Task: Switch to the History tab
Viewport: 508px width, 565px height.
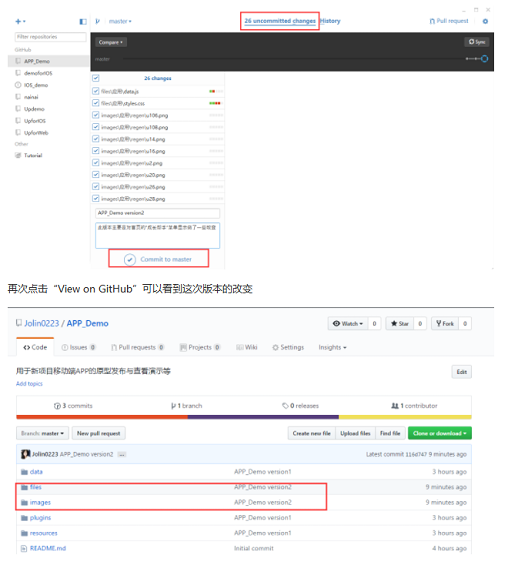Action: (x=330, y=21)
